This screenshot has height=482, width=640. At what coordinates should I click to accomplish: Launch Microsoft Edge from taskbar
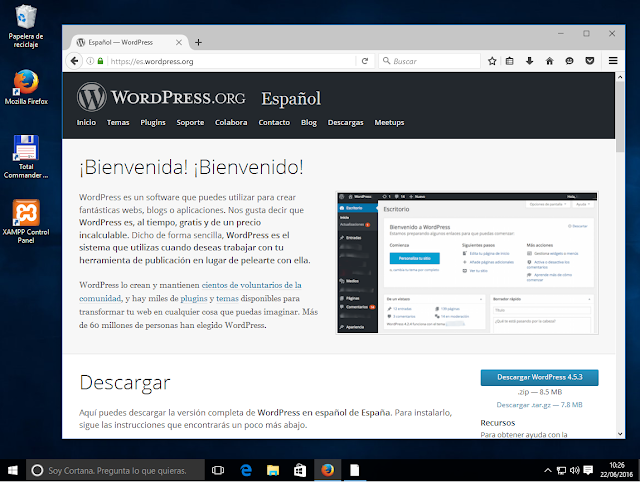click(x=246, y=471)
